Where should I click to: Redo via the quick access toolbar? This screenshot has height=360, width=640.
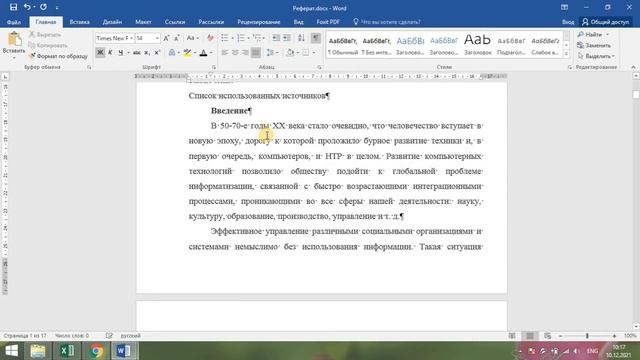coord(43,7)
